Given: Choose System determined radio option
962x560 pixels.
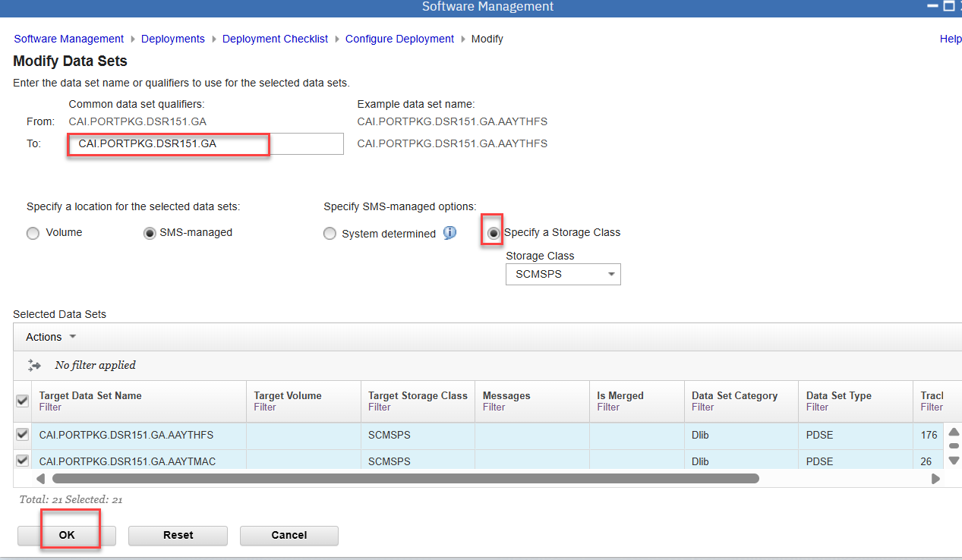Looking at the screenshot, I should pyautogui.click(x=330, y=234).
